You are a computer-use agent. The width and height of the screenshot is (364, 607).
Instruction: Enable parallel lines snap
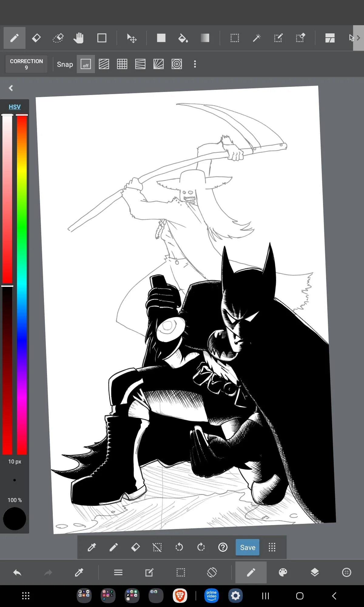[x=104, y=64]
